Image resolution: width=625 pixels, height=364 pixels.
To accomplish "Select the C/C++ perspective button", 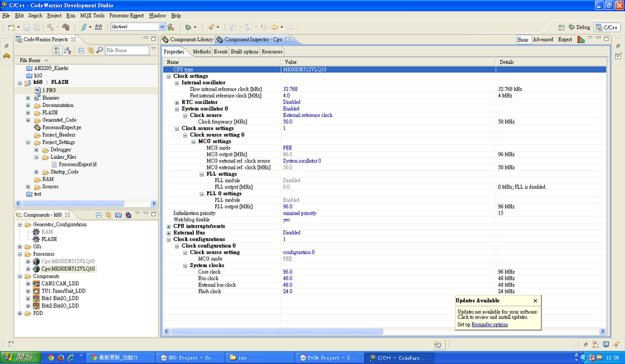I will click(607, 28).
